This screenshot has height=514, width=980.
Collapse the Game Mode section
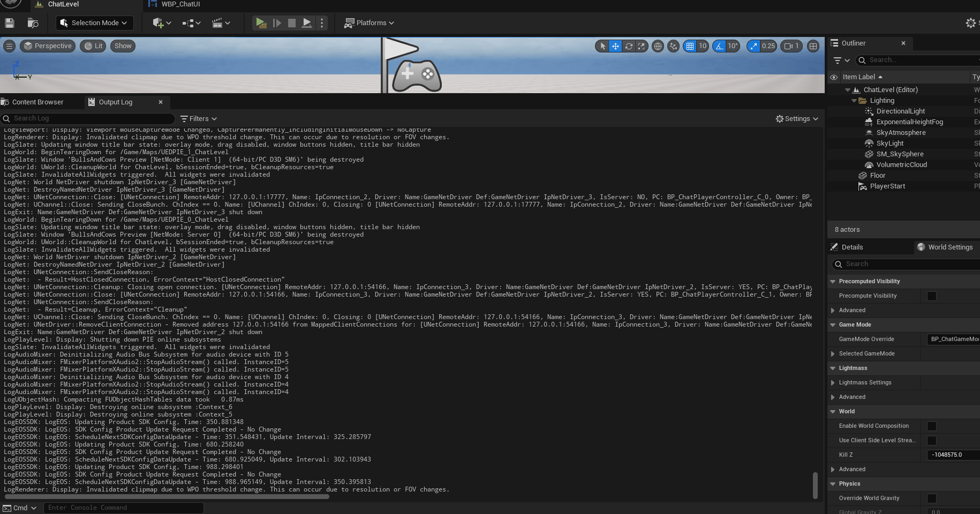click(x=833, y=325)
